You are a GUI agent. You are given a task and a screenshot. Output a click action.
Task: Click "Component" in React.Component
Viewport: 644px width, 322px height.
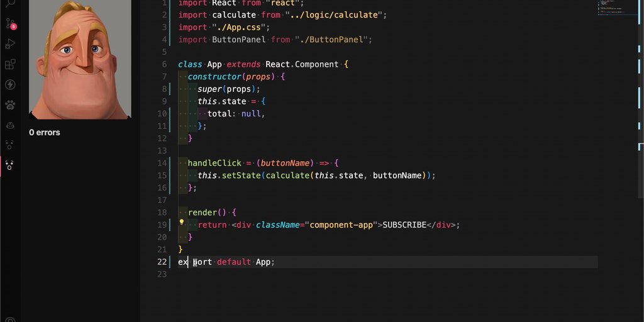317,65
